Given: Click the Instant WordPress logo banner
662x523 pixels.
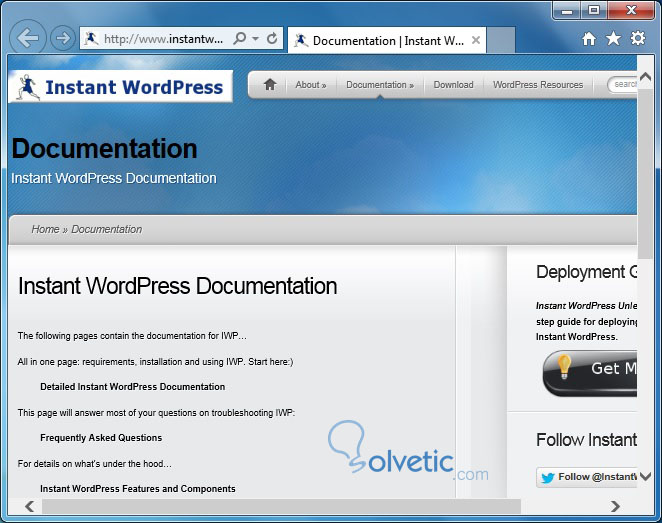Looking at the screenshot, I should (120, 87).
